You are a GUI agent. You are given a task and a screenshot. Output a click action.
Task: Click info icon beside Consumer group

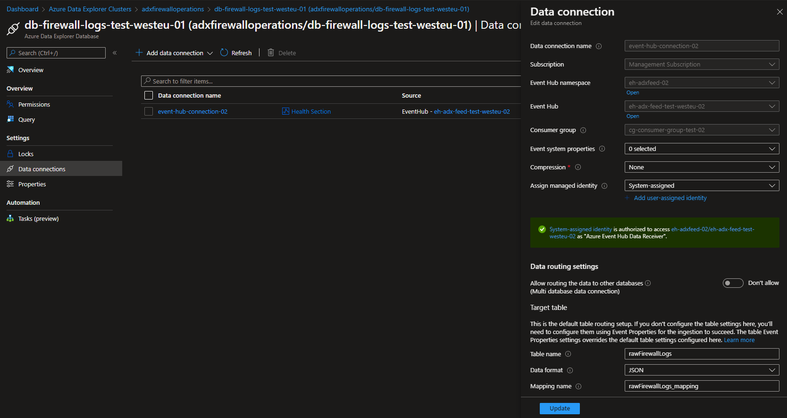[x=583, y=130]
